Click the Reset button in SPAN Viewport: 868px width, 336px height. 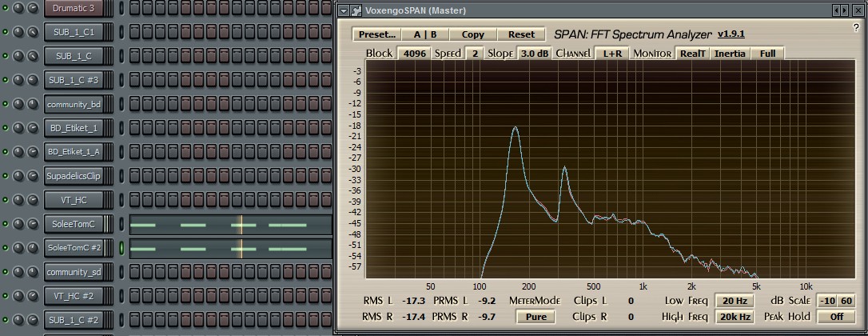coord(521,34)
